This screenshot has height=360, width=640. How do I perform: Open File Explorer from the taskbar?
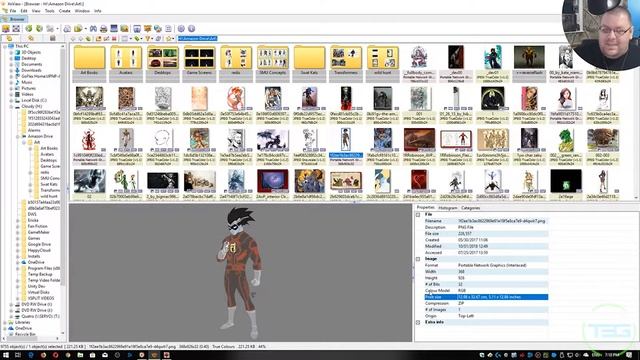tap(80, 355)
